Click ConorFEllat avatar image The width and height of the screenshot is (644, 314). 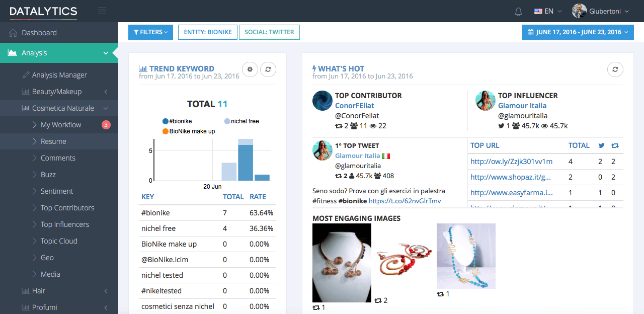[x=323, y=101]
